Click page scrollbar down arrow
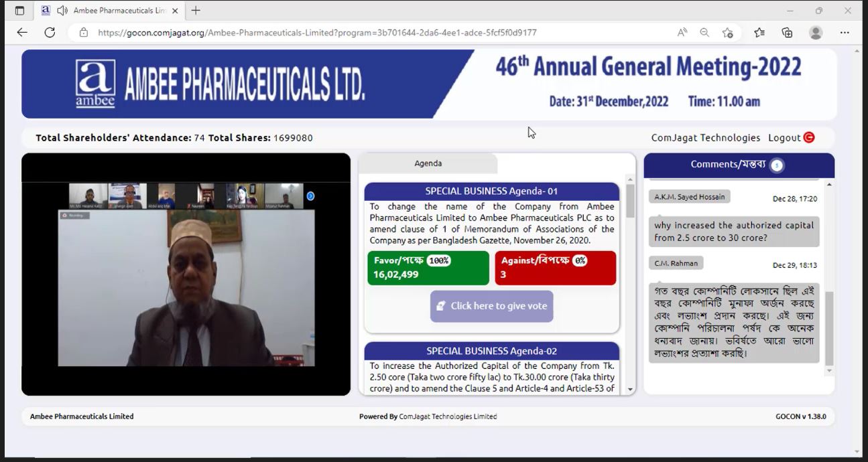This screenshot has width=868, height=462. [857, 451]
